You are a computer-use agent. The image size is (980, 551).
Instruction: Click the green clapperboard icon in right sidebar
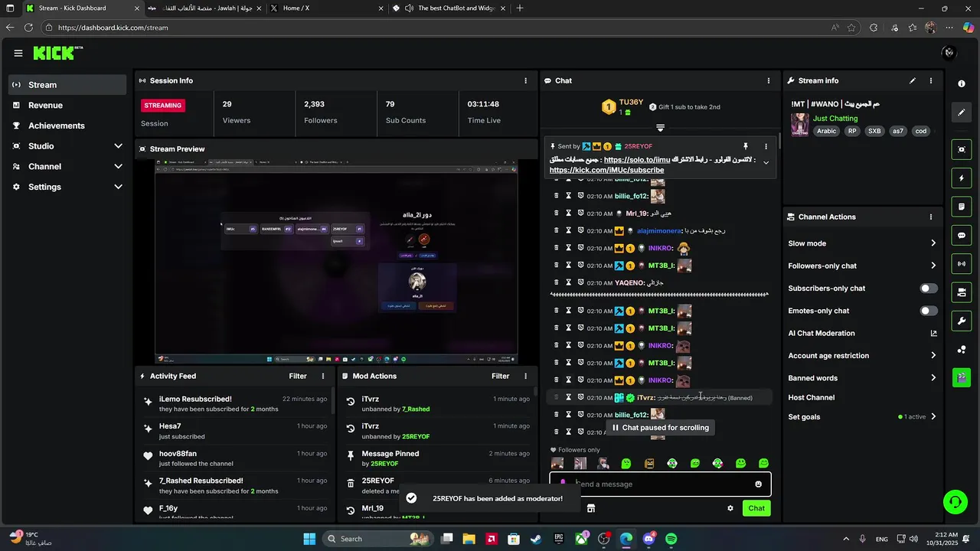[x=962, y=377]
